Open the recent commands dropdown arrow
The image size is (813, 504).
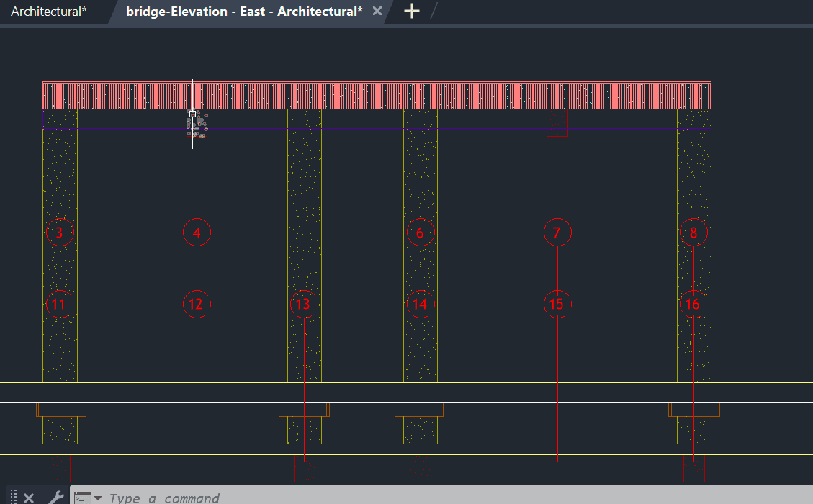98,498
